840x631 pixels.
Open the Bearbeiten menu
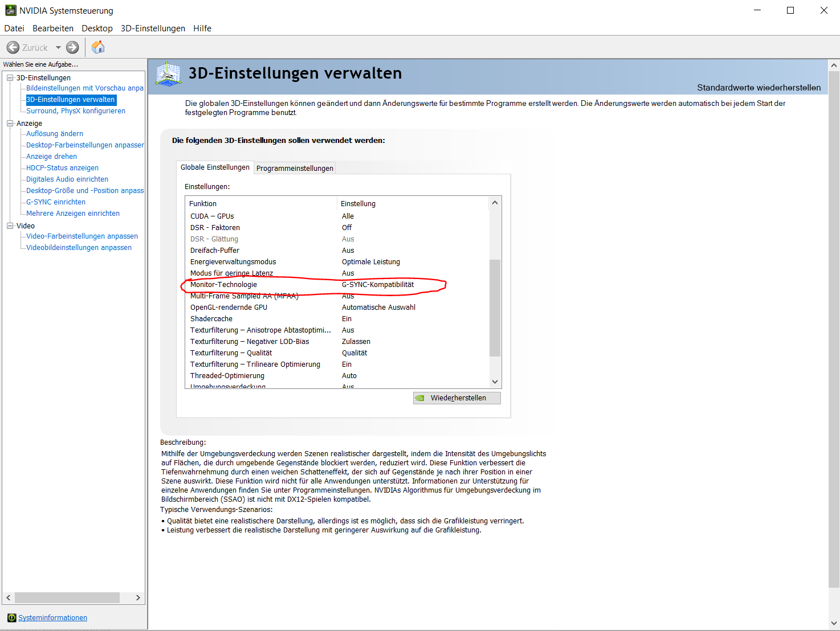[x=53, y=28]
